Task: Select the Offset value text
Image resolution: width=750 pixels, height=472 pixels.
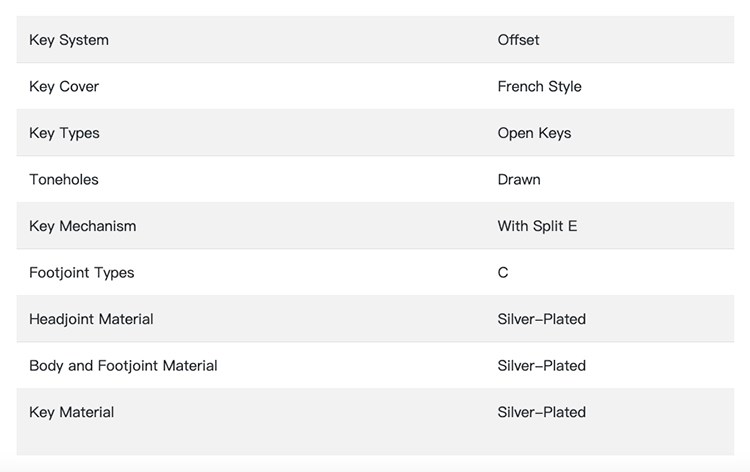Action: [x=518, y=40]
